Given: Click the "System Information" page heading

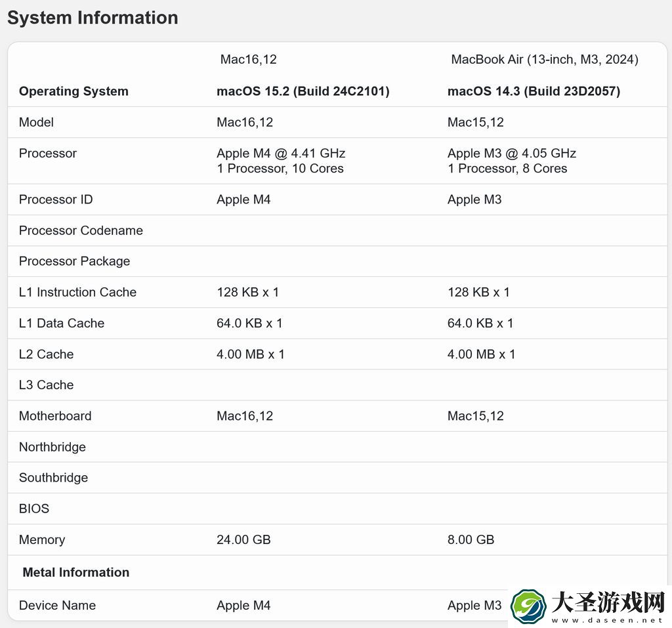Looking at the screenshot, I should pyautogui.click(x=93, y=18).
